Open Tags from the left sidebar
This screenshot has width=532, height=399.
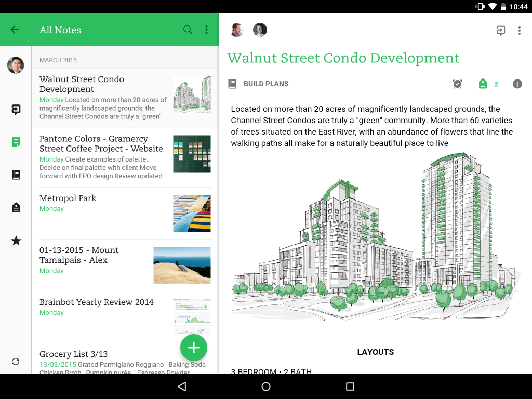16,208
